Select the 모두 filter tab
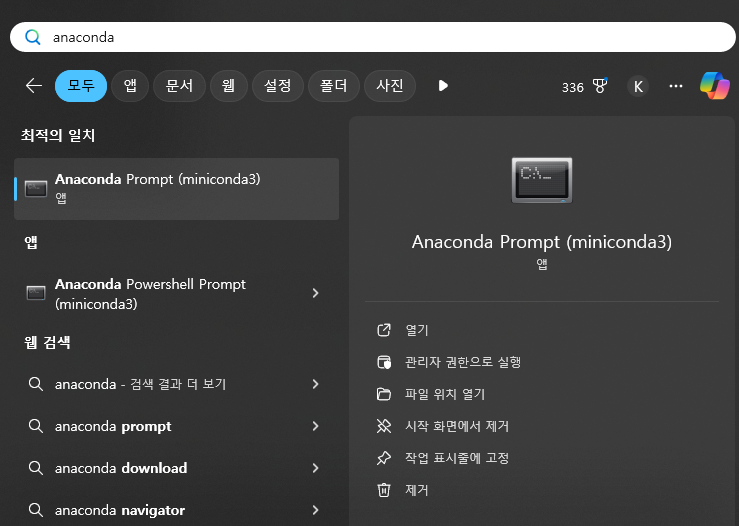Screen dimensions: 739x526 coord(81,86)
